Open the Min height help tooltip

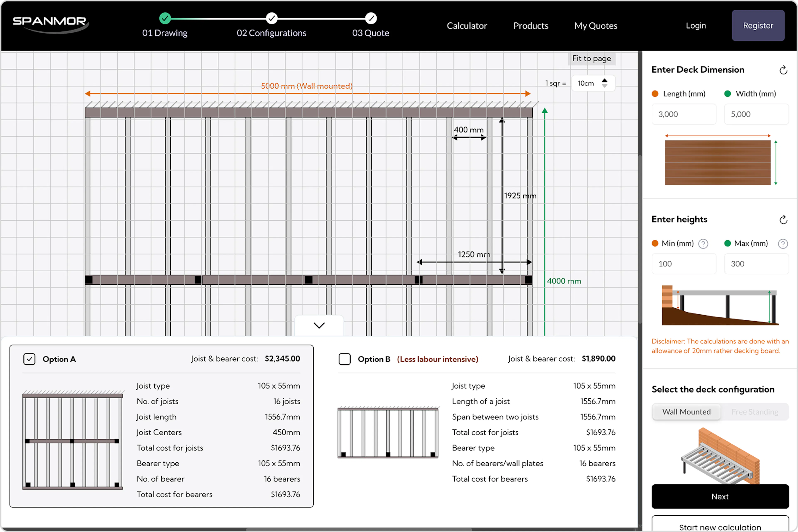point(703,244)
